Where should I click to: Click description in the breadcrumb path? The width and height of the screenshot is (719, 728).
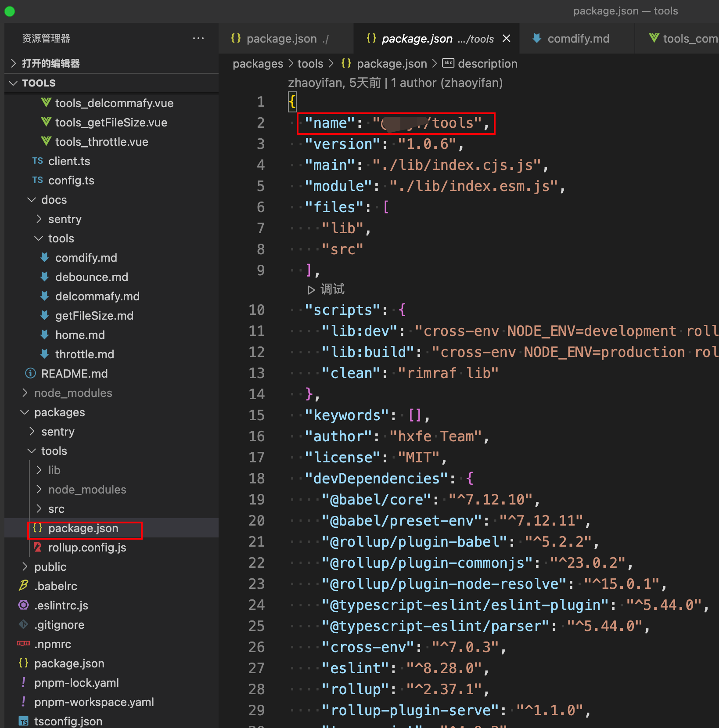[x=487, y=64]
